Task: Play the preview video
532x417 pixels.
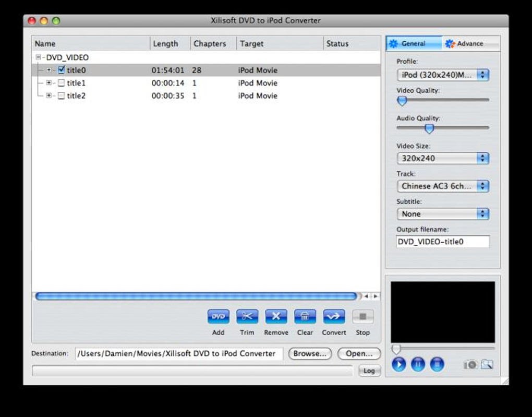Action: click(398, 364)
